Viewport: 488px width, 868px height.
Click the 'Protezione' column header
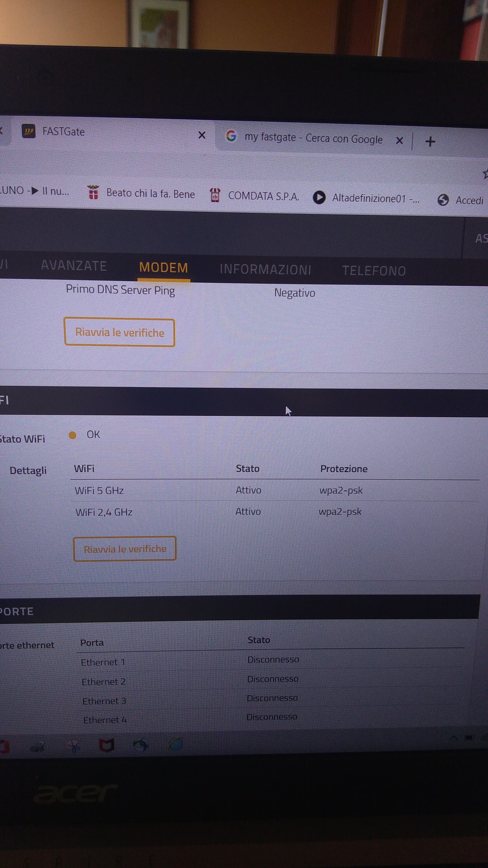coord(344,469)
